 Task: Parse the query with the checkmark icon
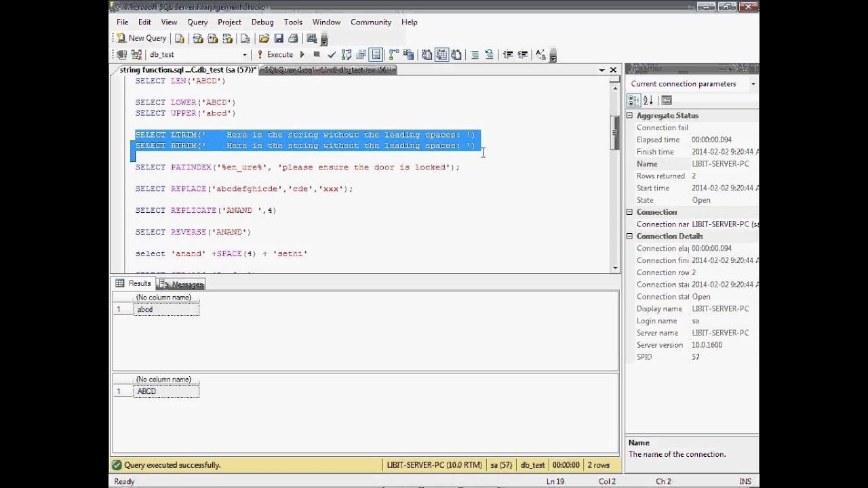click(332, 55)
